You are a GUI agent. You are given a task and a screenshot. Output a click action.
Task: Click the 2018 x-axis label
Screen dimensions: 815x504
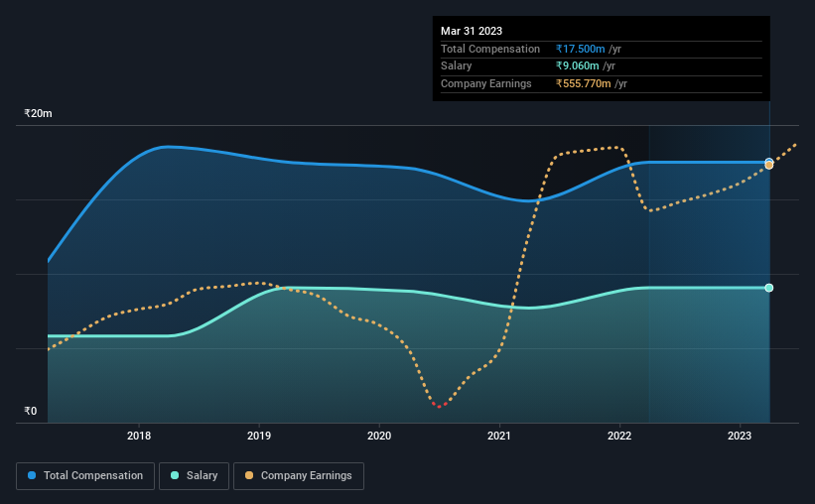tap(139, 436)
